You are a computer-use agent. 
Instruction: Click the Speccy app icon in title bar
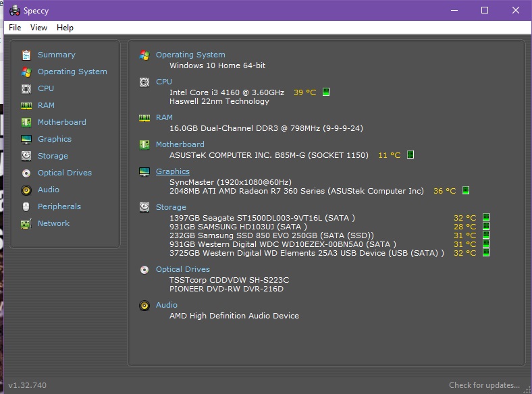point(15,11)
